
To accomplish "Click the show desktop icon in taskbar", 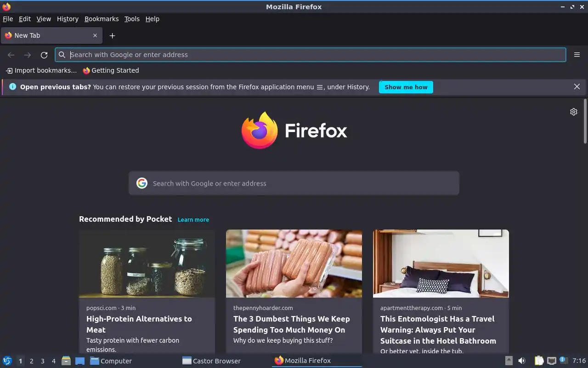I will 80,361.
